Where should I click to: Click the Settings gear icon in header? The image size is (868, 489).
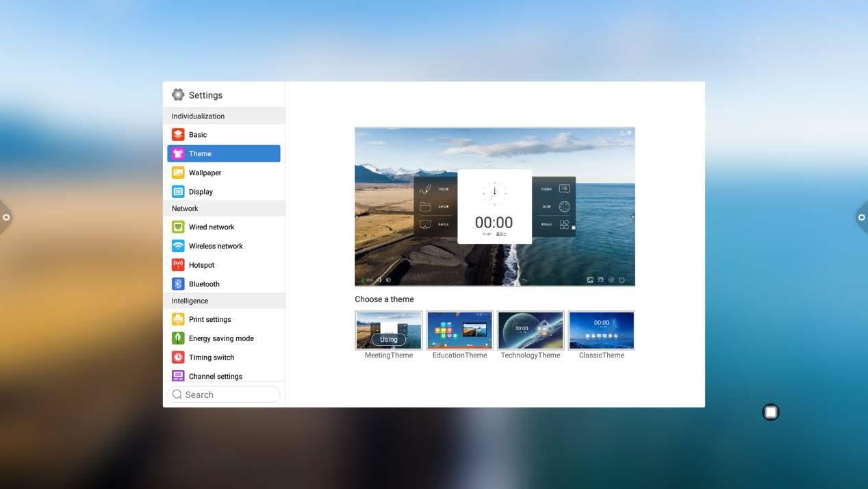tap(178, 95)
